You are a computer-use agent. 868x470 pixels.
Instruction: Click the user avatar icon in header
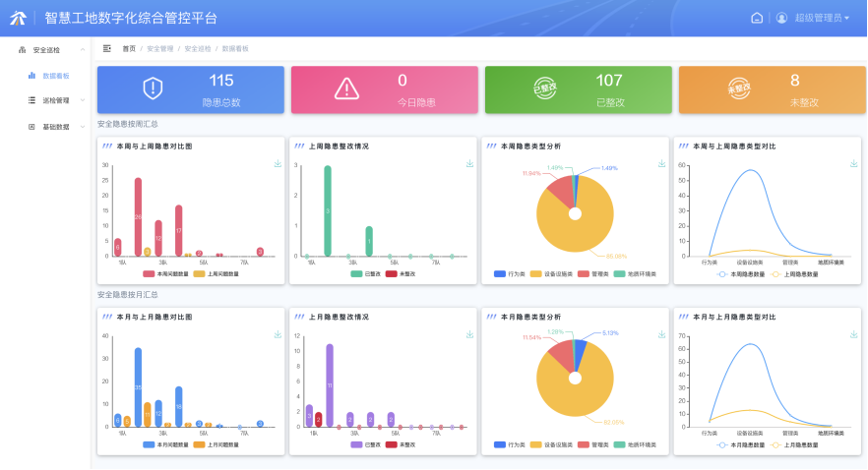click(x=782, y=18)
